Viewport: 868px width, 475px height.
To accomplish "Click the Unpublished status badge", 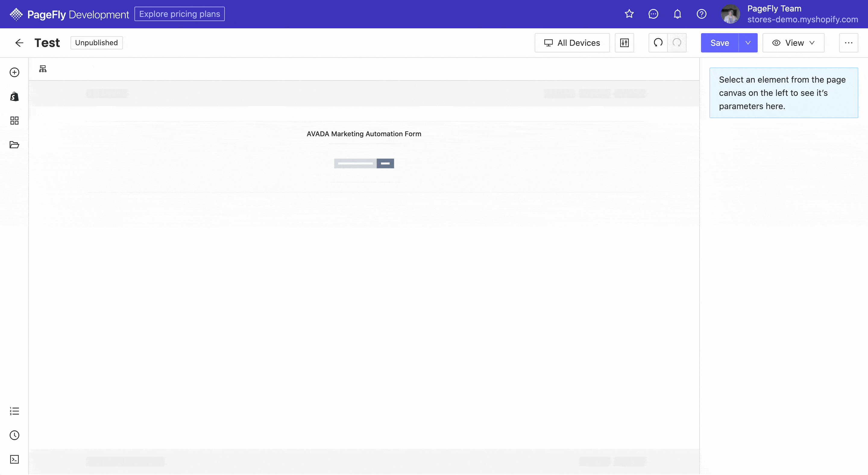I will 96,43.
